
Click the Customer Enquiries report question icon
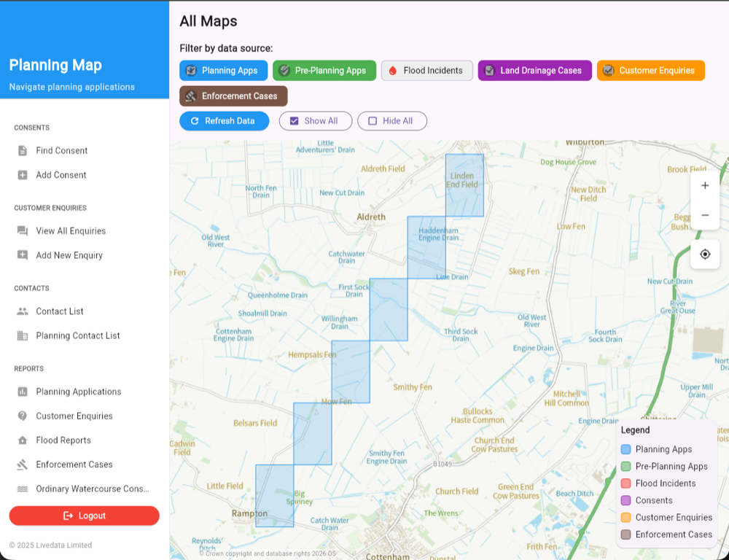point(23,416)
